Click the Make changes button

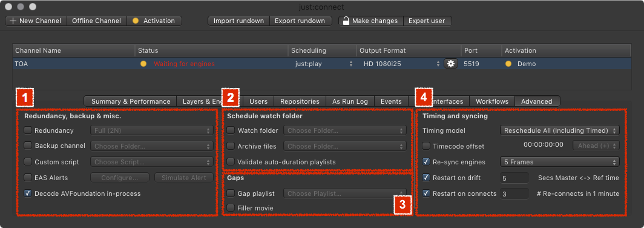point(371,21)
